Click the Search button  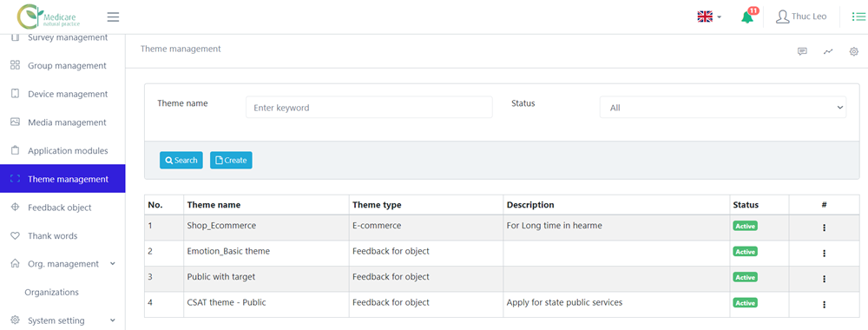tap(181, 160)
